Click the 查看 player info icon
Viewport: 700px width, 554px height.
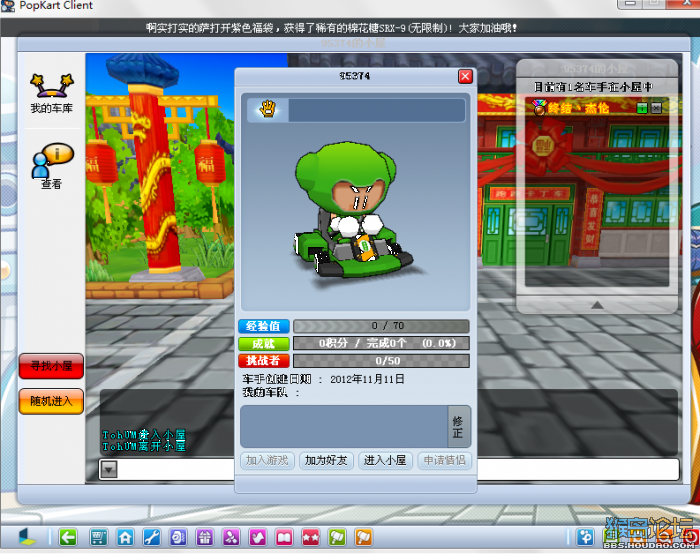click(52, 166)
